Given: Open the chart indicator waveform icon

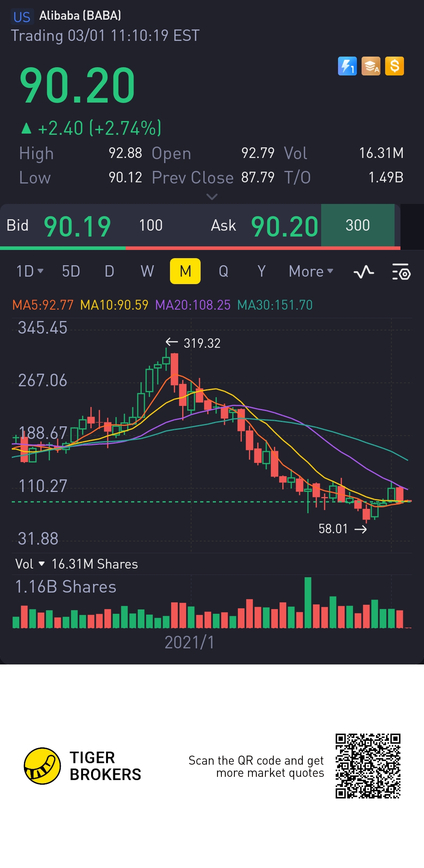Looking at the screenshot, I should [x=364, y=272].
